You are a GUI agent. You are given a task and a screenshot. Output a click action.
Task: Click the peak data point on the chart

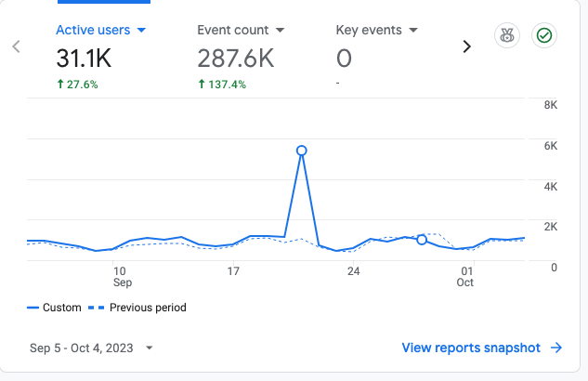(x=302, y=151)
